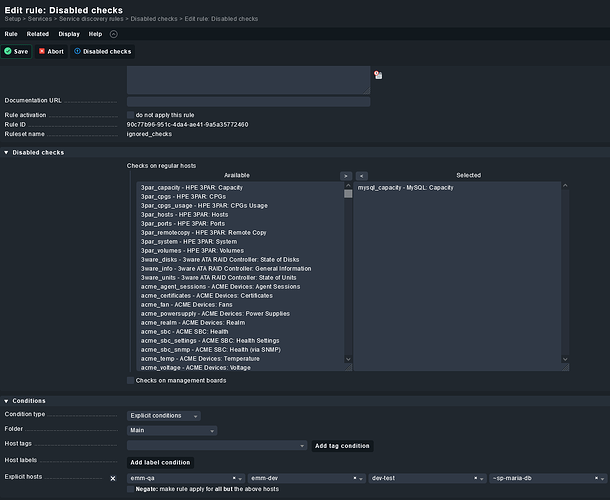
Task: Select 3par_ports - HPE 3PAR: Ports
Action: click(x=182, y=223)
